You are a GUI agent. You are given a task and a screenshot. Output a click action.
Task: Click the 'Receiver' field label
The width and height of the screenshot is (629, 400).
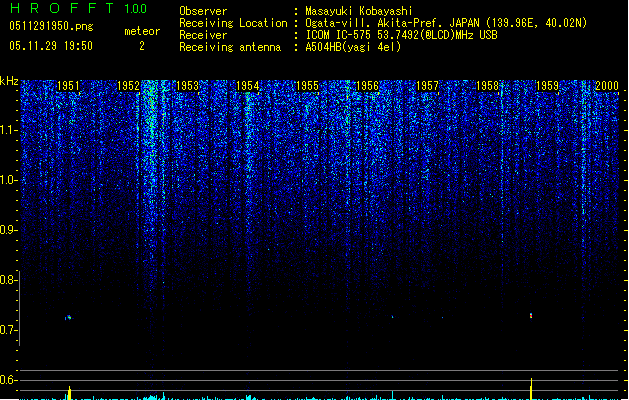click(203, 35)
